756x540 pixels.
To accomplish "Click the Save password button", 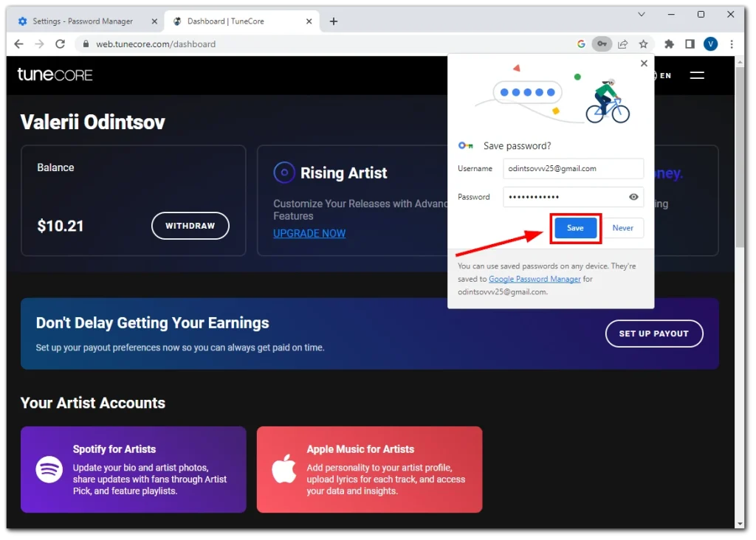I will click(575, 228).
